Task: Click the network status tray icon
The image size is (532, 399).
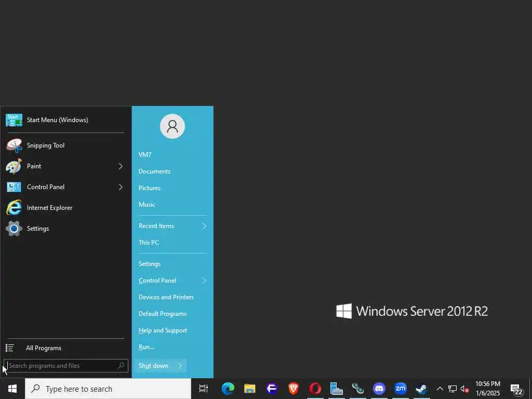Action: (453, 389)
